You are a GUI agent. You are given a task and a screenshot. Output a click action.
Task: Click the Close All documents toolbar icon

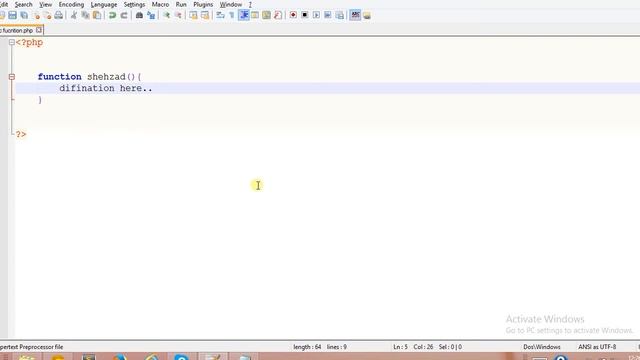[47, 16]
